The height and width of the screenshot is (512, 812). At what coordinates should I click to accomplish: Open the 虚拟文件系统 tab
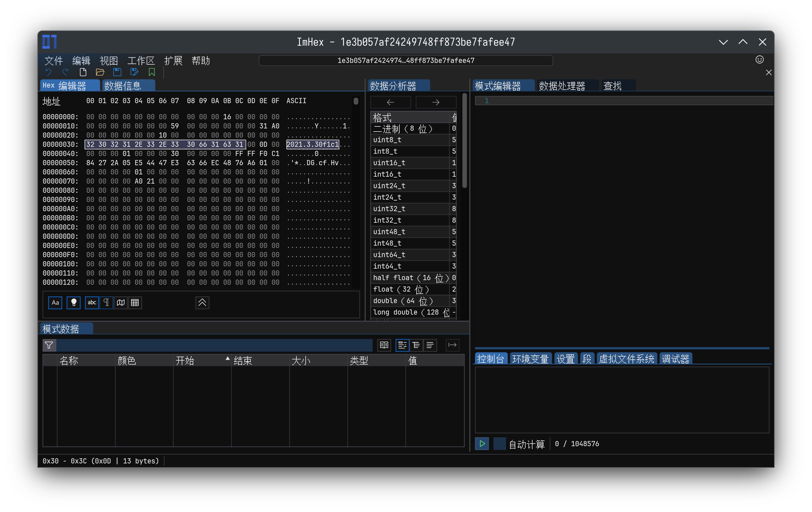point(627,359)
